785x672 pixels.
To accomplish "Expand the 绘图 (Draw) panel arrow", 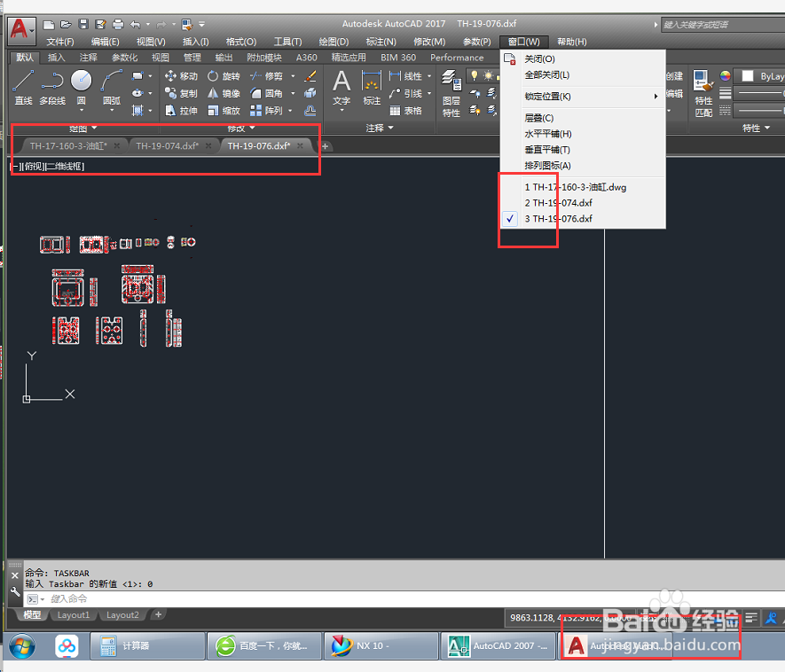I will pos(94,129).
